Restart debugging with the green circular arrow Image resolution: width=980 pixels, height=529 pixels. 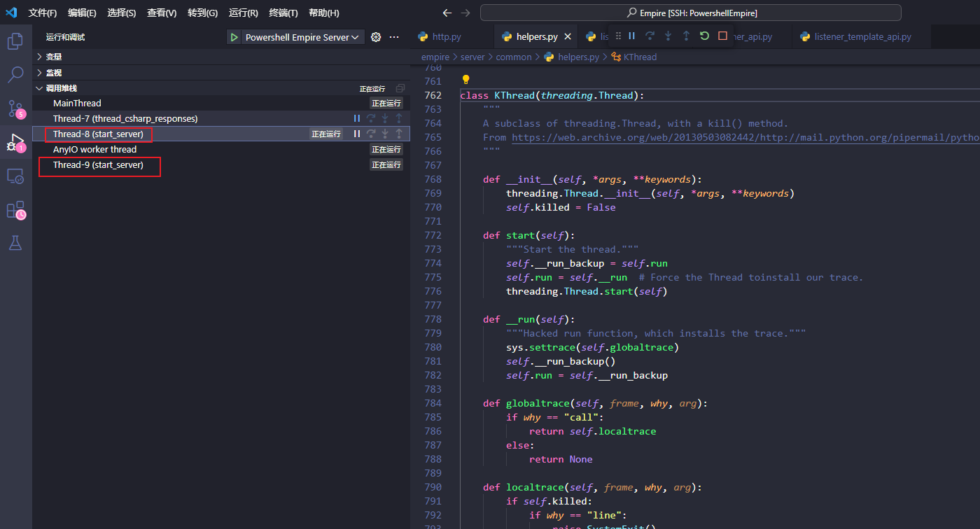(x=704, y=36)
